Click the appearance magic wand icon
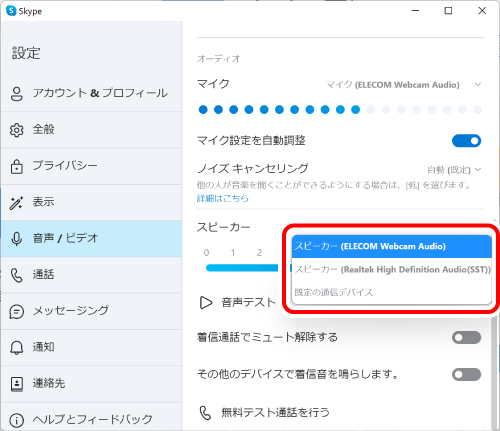The height and width of the screenshot is (431, 500). (16, 203)
